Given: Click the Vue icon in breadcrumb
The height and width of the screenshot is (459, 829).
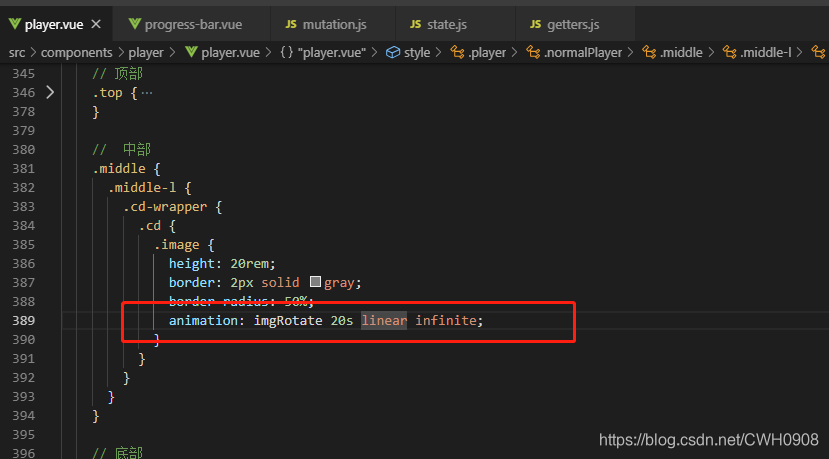Looking at the screenshot, I should coord(191,52).
